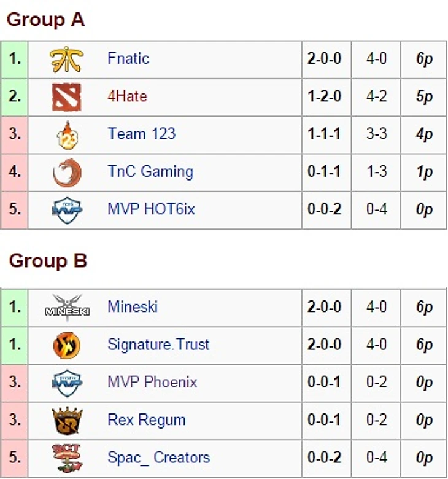Open the Signature.Trust team link

(158, 345)
